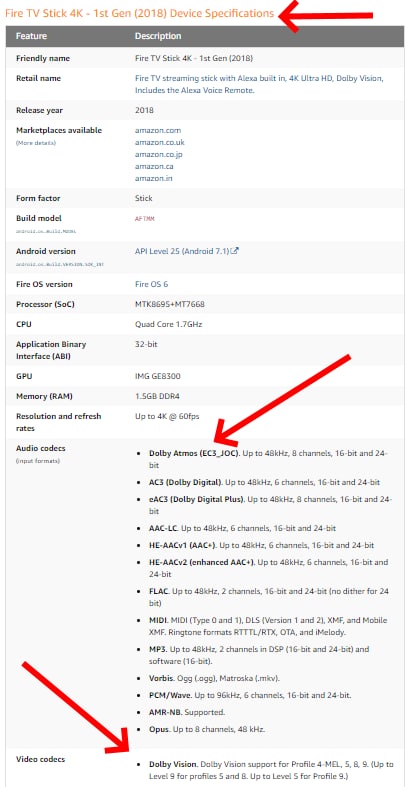Click the Form factor row label
The width and height of the screenshot is (408, 787).
[x=38, y=198]
